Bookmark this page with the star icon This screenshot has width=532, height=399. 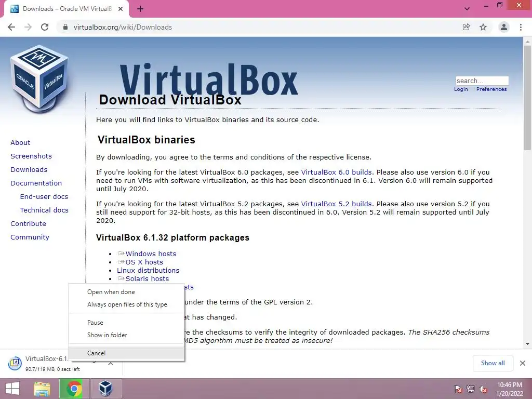(483, 27)
